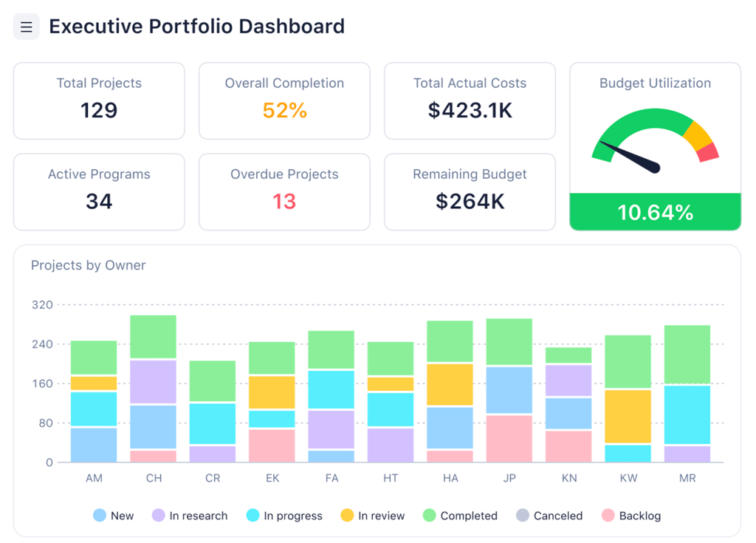
Task: Select the Total Projects KPI card
Action: pos(99,100)
